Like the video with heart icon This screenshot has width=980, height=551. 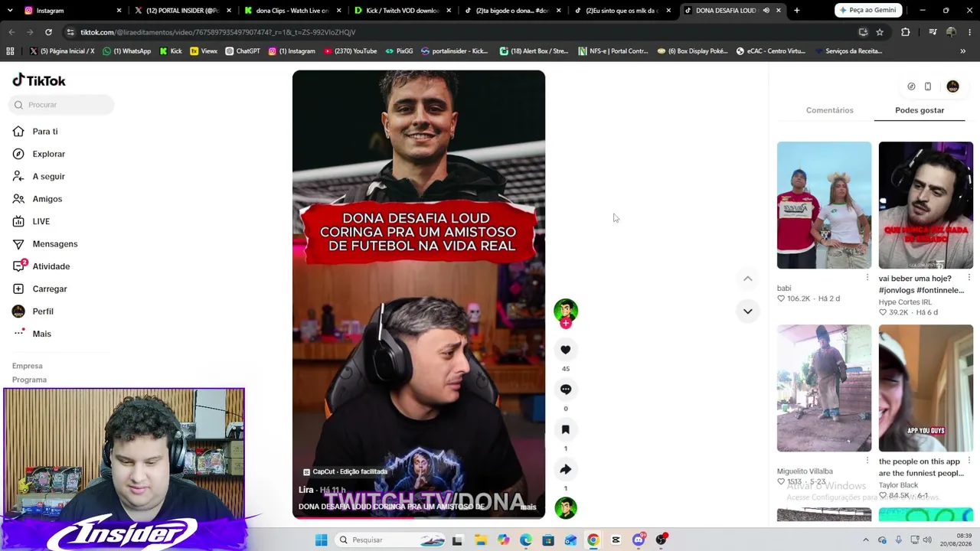pos(566,350)
